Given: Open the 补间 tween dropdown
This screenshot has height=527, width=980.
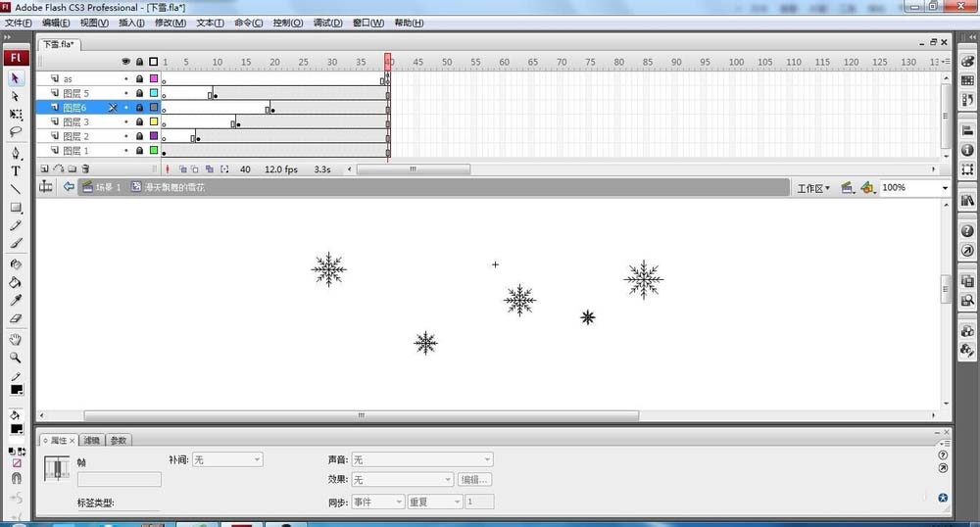Looking at the screenshot, I should [226, 459].
